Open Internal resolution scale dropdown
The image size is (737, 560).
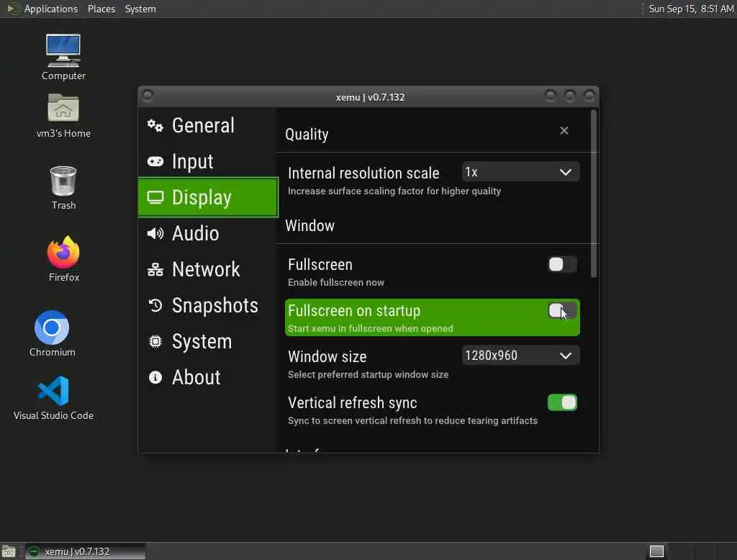(521, 172)
